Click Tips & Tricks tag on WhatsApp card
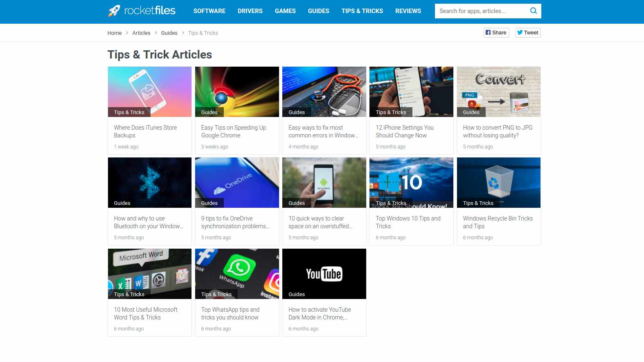This screenshot has height=362, width=644. [x=216, y=294]
